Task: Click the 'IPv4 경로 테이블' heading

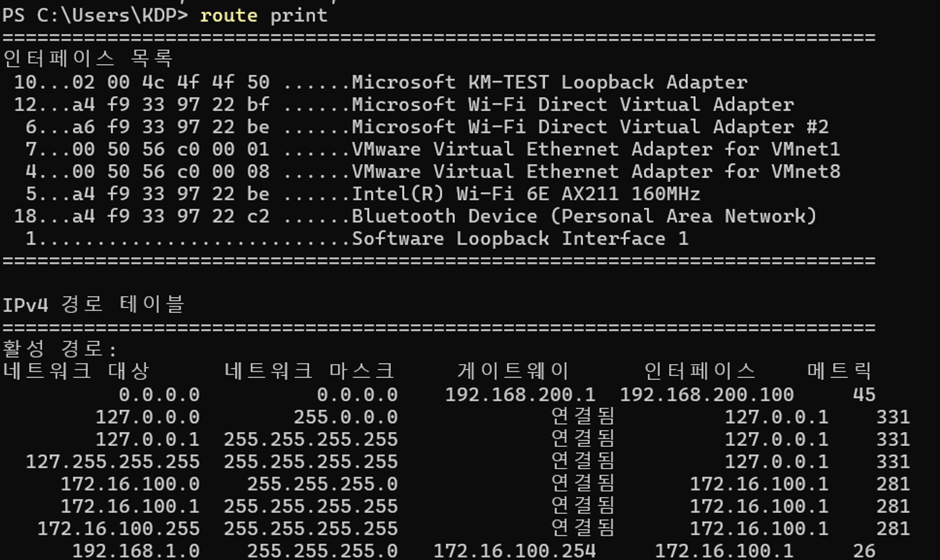Action: [93, 304]
